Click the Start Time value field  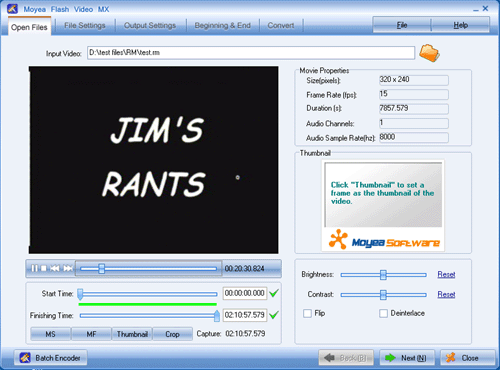point(245,293)
